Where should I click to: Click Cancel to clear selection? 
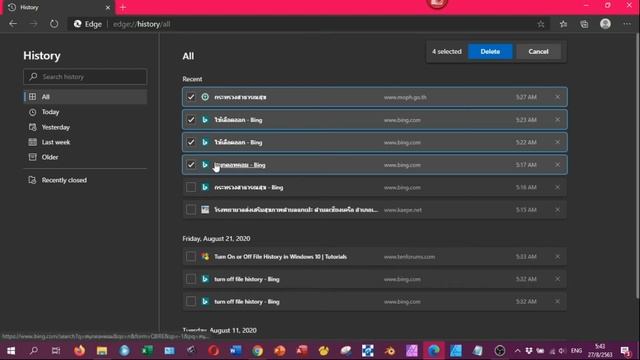538,51
